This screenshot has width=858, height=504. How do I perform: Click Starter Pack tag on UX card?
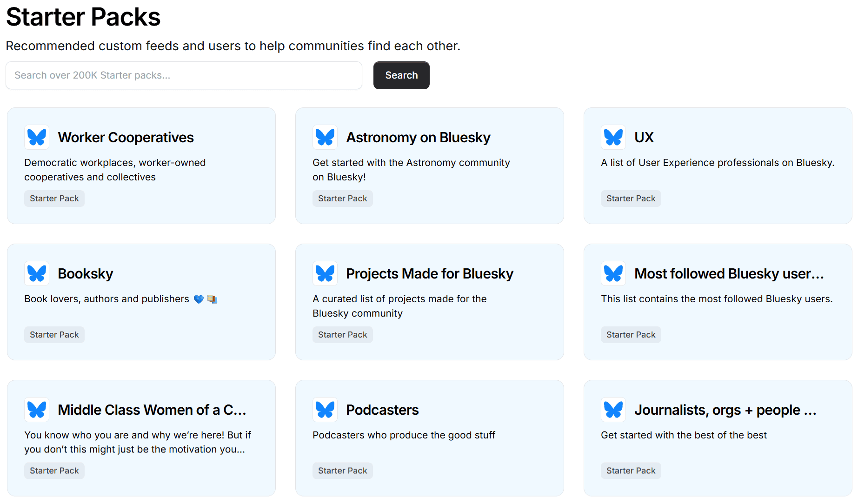(x=631, y=199)
